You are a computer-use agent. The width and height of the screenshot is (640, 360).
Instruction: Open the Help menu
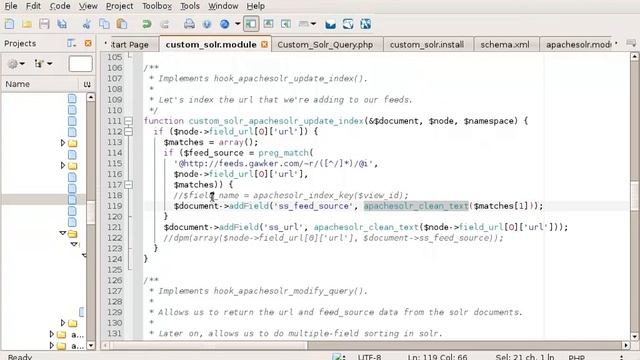[x=256, y=6]
